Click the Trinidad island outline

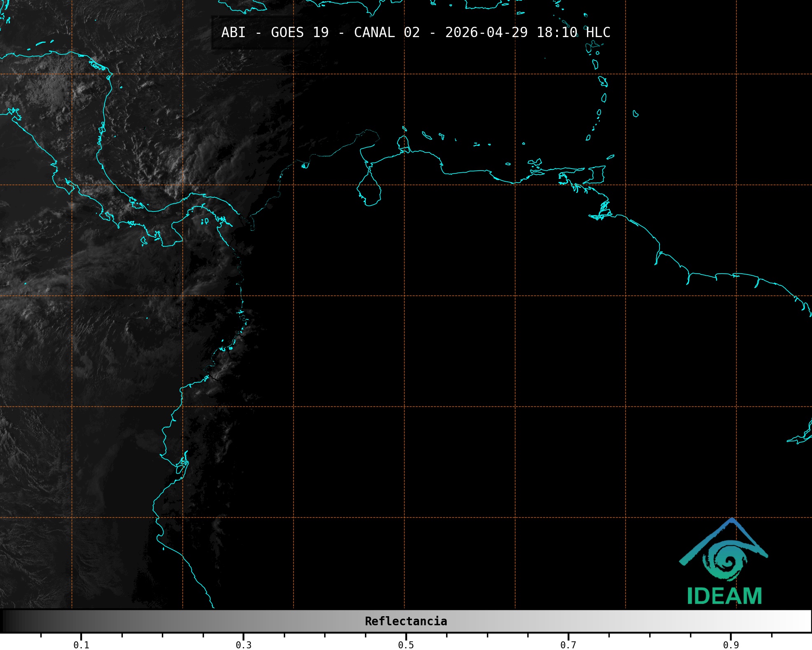pyautogui.click(x=597, y=175)
